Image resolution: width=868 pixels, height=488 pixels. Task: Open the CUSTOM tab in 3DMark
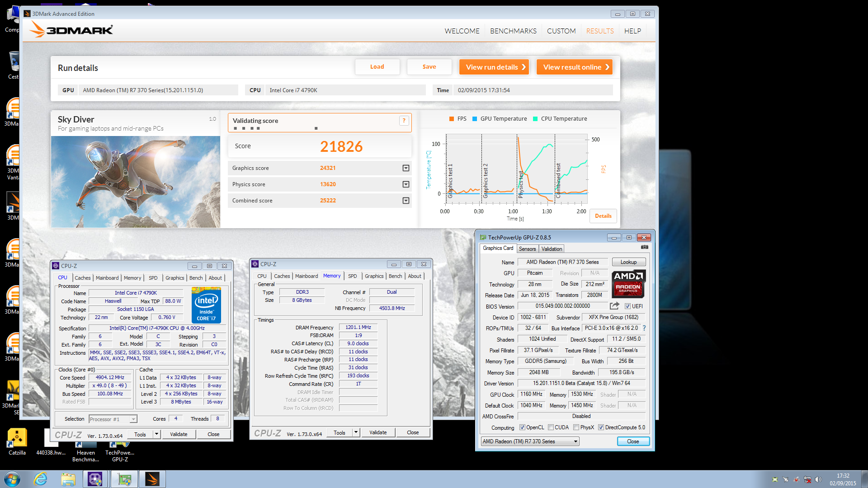pyautogui.click(x=561, y=31)
